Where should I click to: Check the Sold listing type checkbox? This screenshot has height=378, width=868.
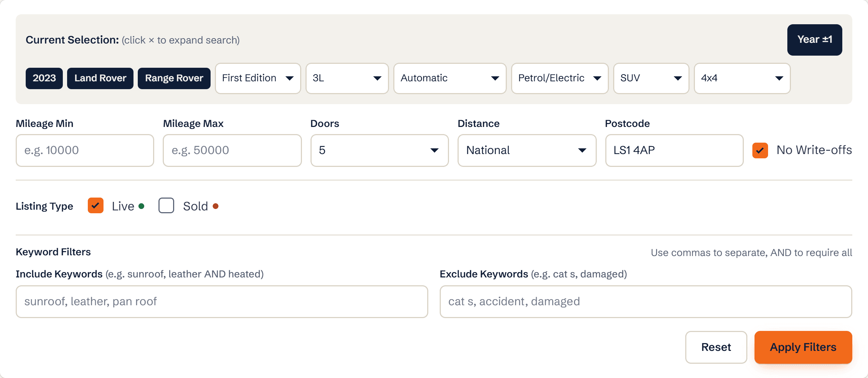(166, 206)
